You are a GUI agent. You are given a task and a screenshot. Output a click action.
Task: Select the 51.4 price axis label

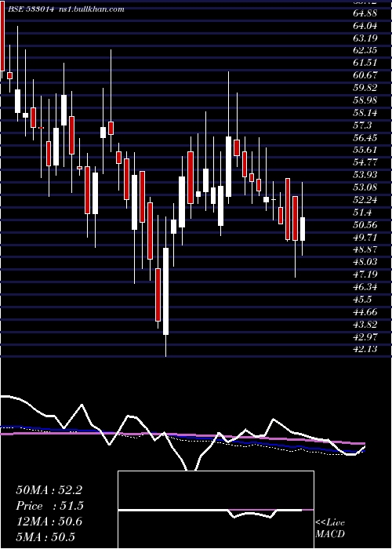click(362, 213)
